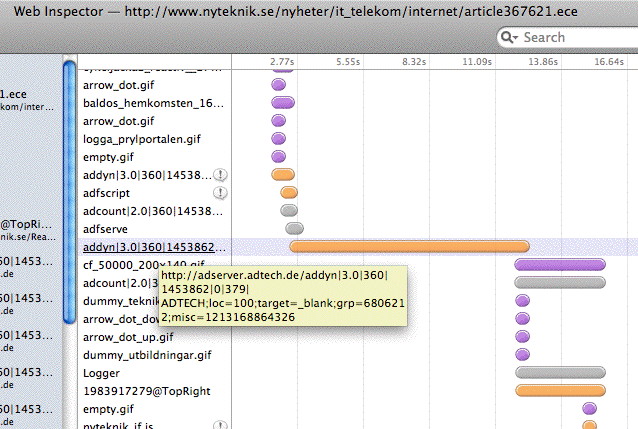Click the blue vertical scrollbar in the sidebar
638x429 pixels.
pyautogui.click(x=69, y=192)
